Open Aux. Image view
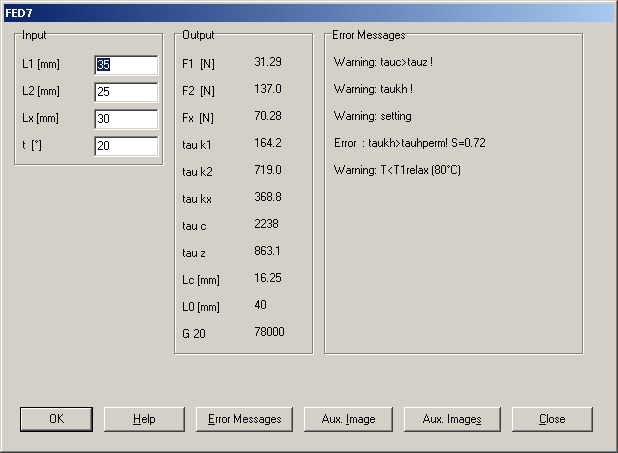Screen dimensions: 618x453 (348, 419)
